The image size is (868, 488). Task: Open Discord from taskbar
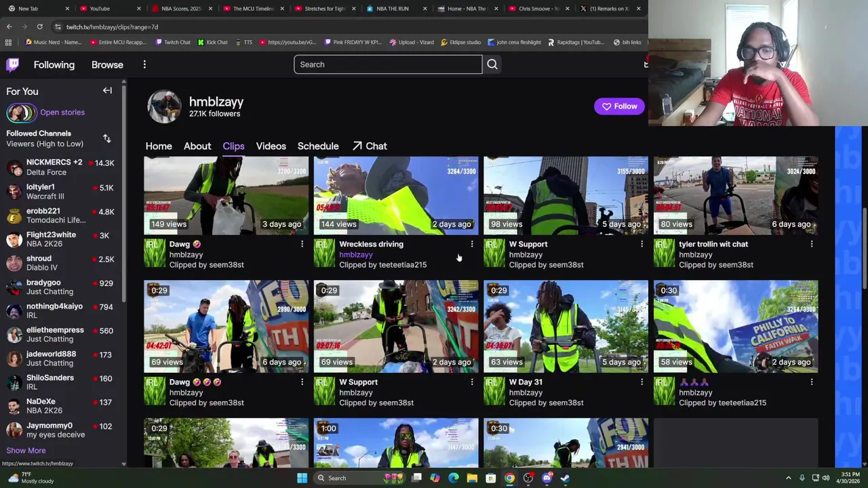(547, 478)
